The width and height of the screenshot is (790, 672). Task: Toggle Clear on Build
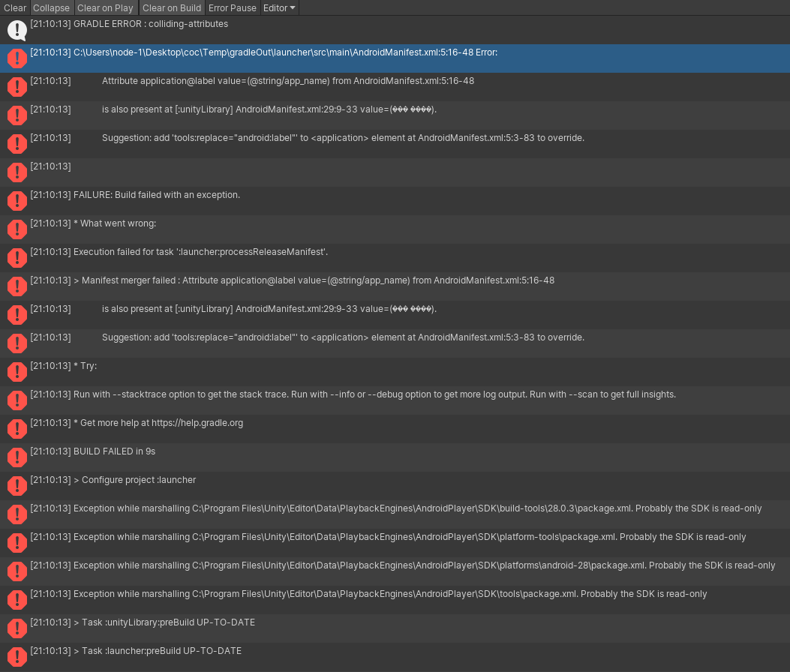pos(172,8)
